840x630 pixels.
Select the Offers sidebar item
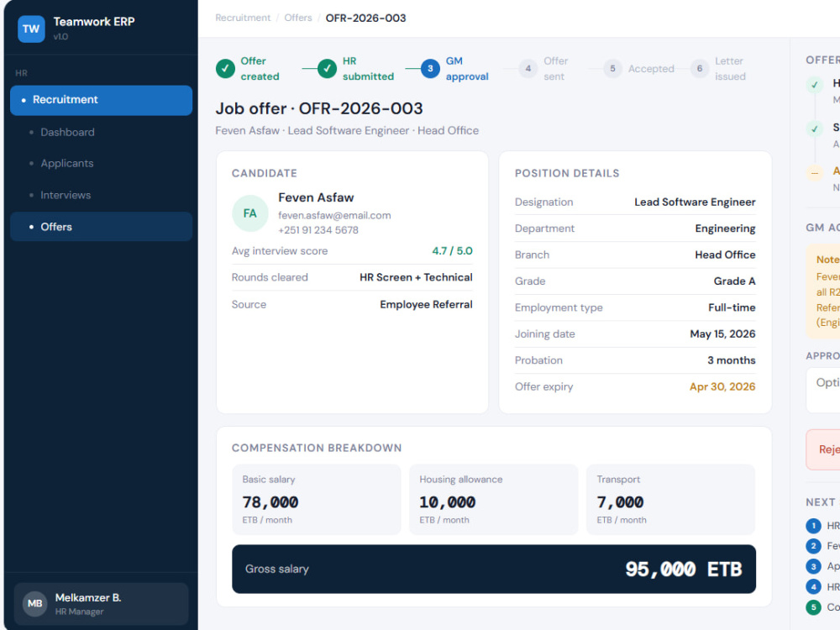pos(102,227)
